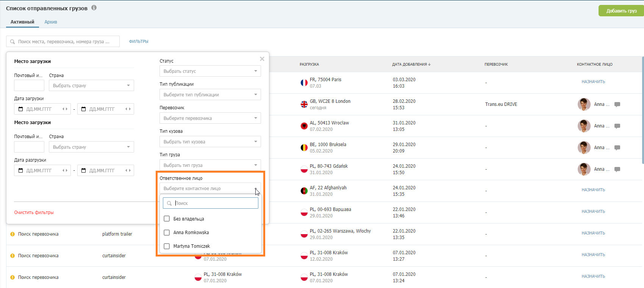Image resolution: width=644 pixels, height=288 pixels.
Task: Check the Martyna Tomiczek checkbox
Action: (167, 246)
